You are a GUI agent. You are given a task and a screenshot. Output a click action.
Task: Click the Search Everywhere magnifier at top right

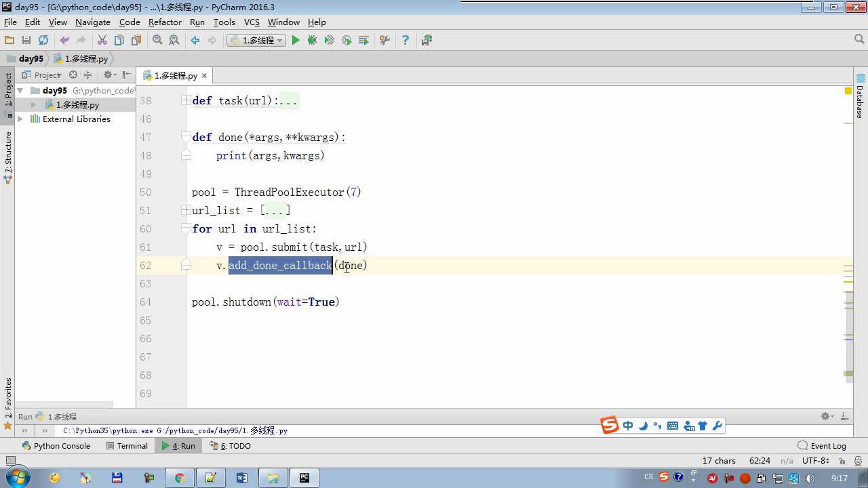click(859, 40)
